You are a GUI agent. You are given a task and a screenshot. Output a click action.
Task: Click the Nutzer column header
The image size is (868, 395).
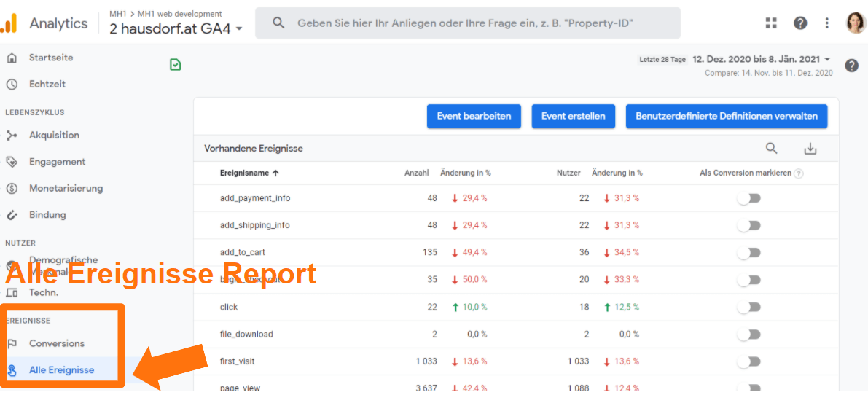[x=568, y=173]
